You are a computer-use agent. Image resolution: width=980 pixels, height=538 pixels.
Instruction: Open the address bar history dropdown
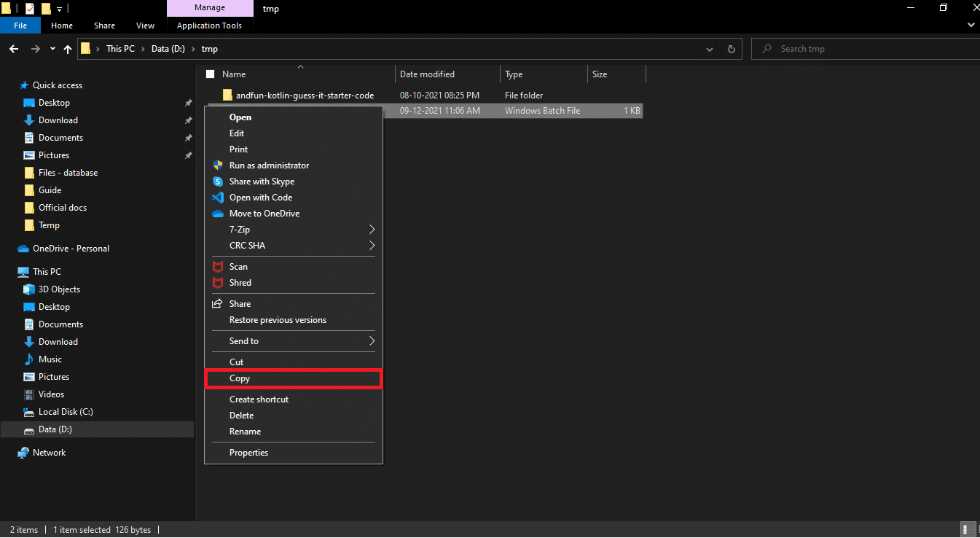tap(710, 49)
